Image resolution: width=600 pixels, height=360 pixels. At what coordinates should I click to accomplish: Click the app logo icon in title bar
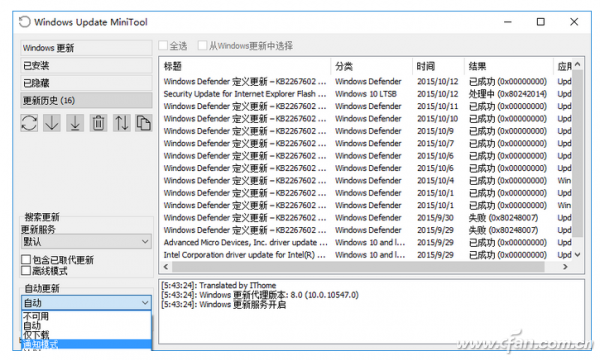(x=24, y=22)
